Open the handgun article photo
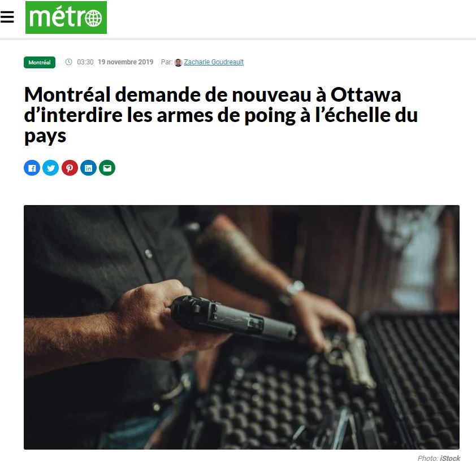 (x=241, y=328)
